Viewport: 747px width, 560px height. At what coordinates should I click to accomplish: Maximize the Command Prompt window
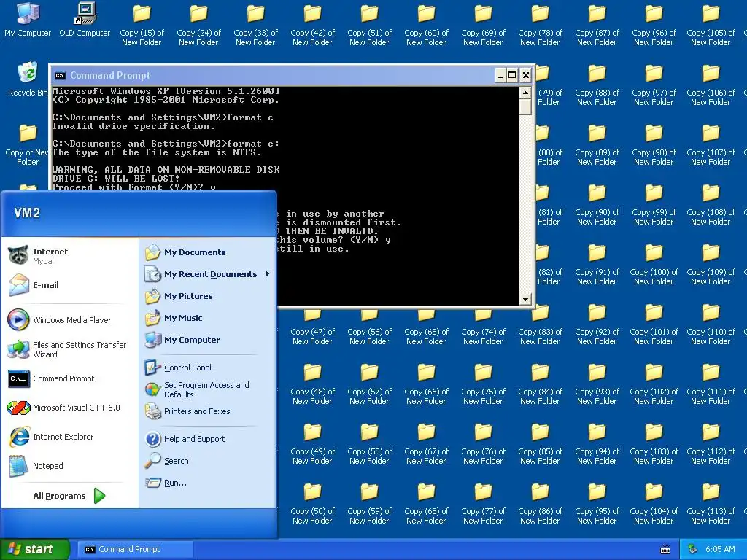coord(512,75)
